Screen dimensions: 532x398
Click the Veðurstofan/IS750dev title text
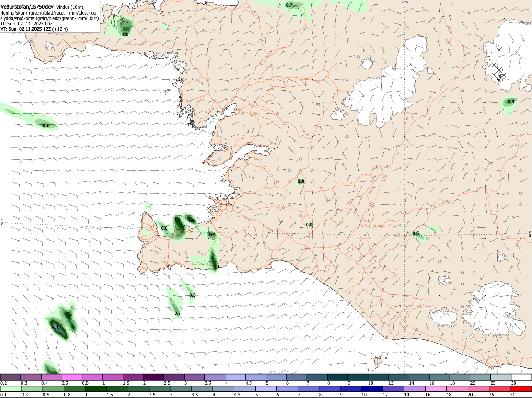point(27,7)
